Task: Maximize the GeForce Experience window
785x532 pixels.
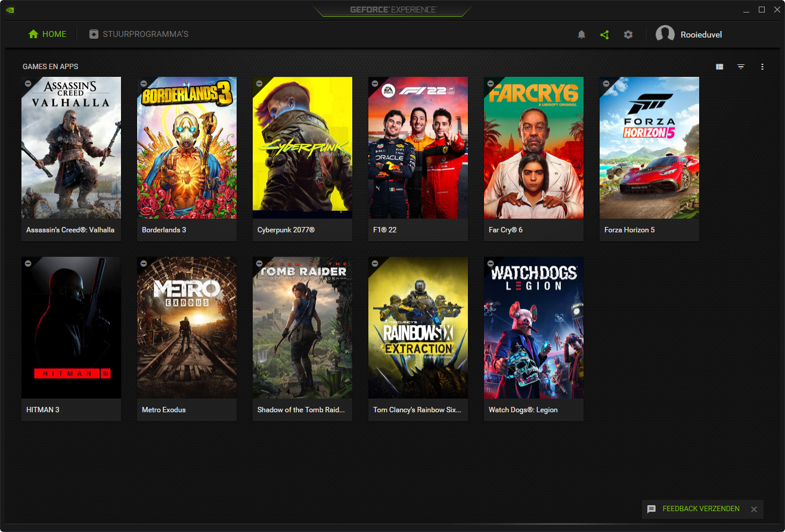Action: pyautogui.click(x=762, y=10)
